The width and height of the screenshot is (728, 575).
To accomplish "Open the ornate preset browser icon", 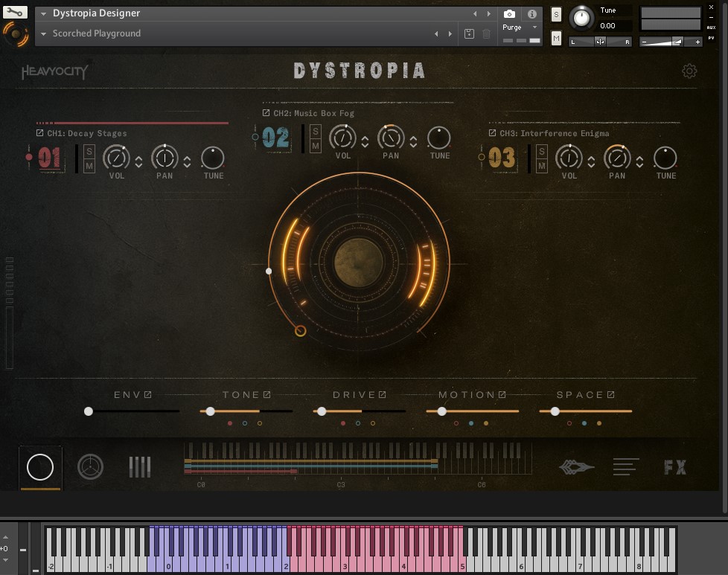I will click(x=576, y=467).
